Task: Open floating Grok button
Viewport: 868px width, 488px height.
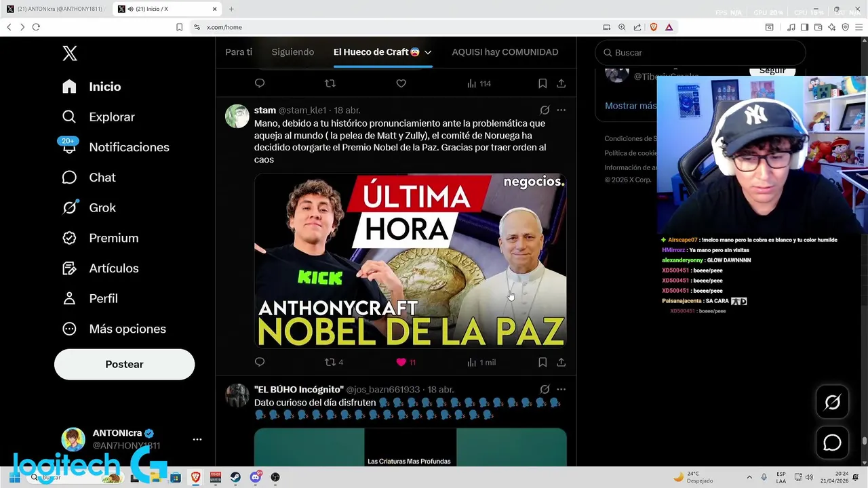Action: [x=832, y=403]
